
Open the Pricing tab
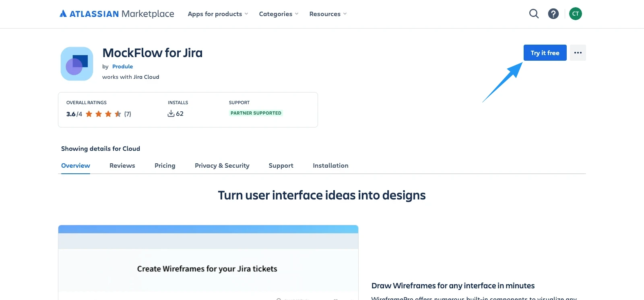165,166
